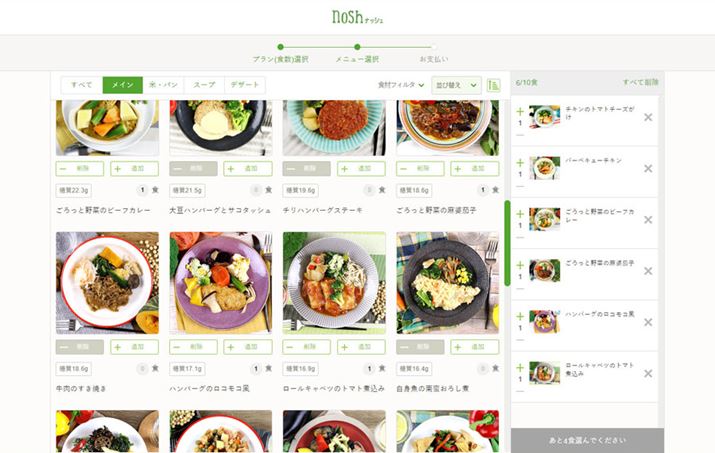
Task: Decrease ごろっと野菜の麻婆茄子 quantity with the cart minus icon
Action: click(x=520, y=289)
